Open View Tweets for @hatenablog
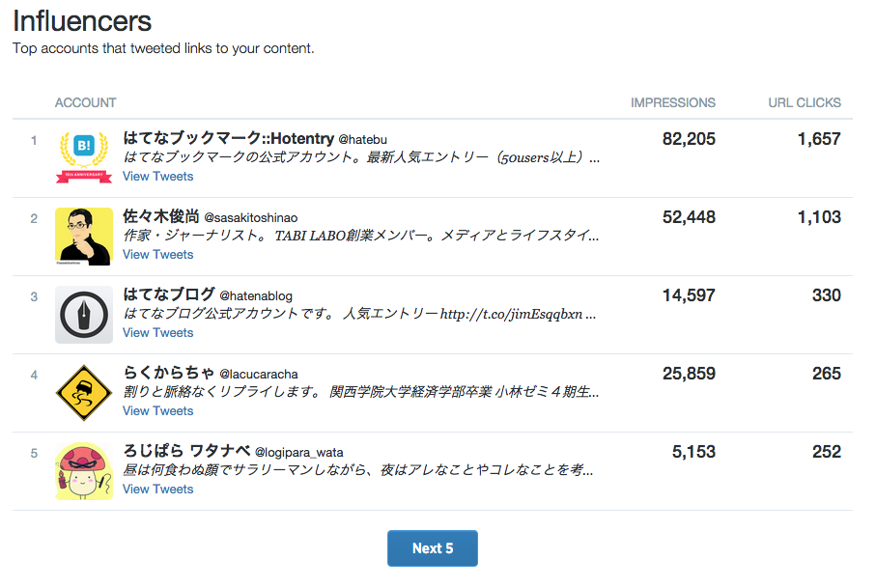This screenshot has height=588, width=876. [x=157, y=333]
